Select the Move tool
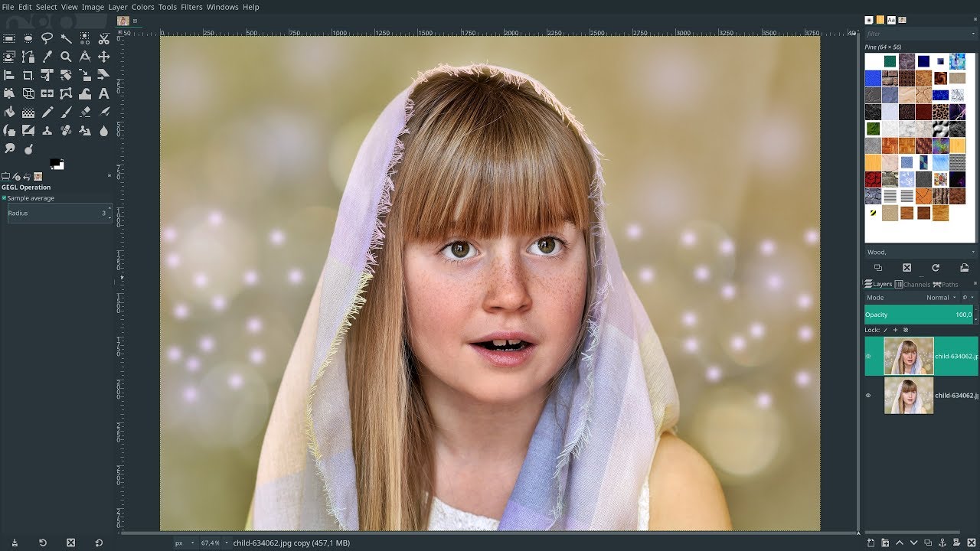Viewport: 980px width, 551px height. 103,57
